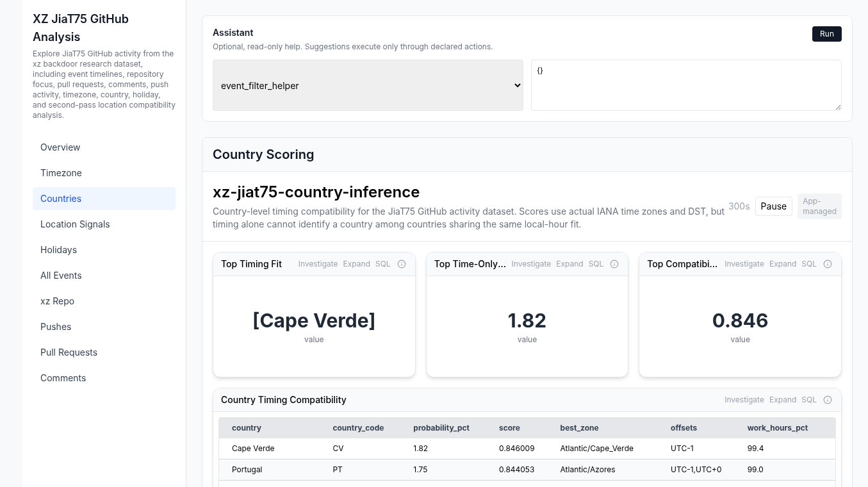Expand the Top Compatibility card

point(783,264)
